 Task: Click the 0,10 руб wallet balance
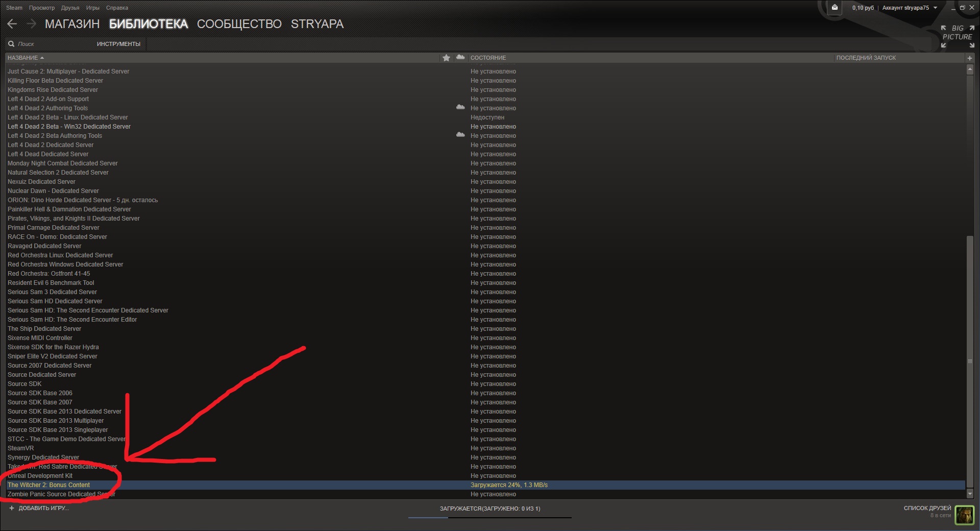coord(863,8)
